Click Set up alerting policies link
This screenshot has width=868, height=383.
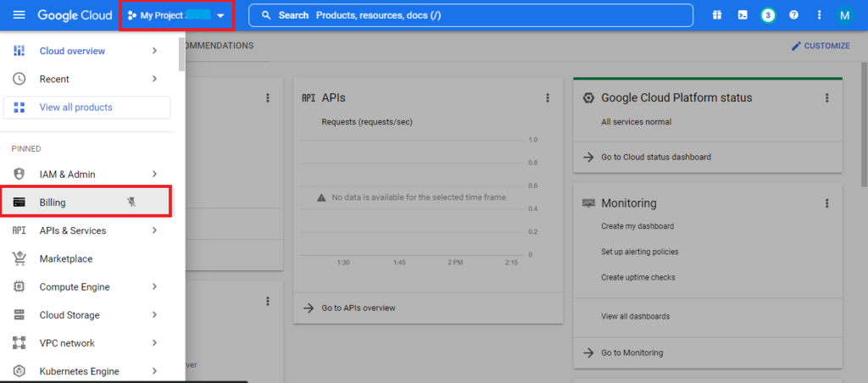[x=640, y=252]
